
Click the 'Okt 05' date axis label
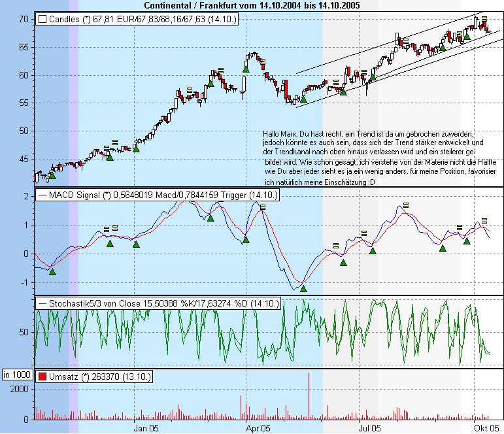[x=486, y=428]
